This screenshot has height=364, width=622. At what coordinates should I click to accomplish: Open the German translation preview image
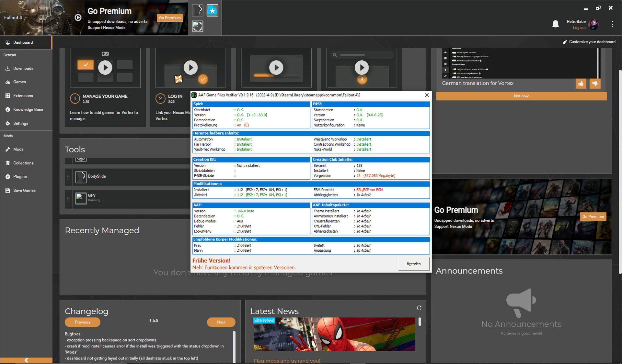click(521, 63)
